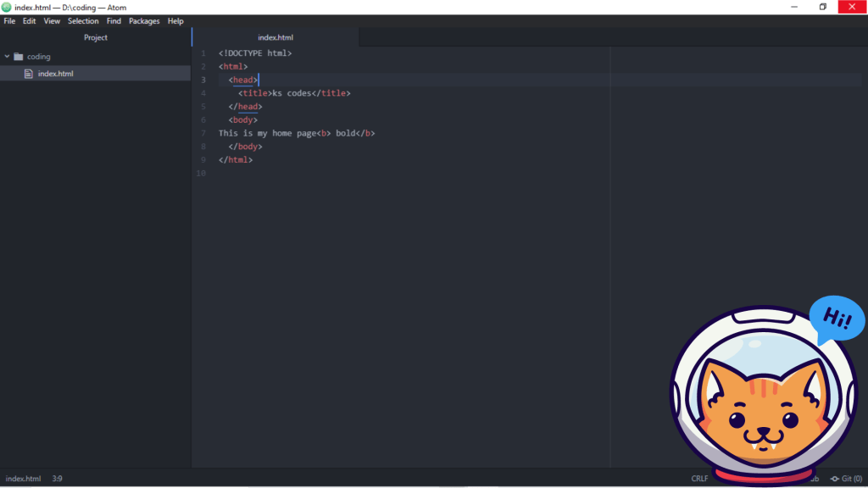Image resolution: width=868 pixels, height=488 pixels.
Task: Open the View menu
Action: click(52, 21)
